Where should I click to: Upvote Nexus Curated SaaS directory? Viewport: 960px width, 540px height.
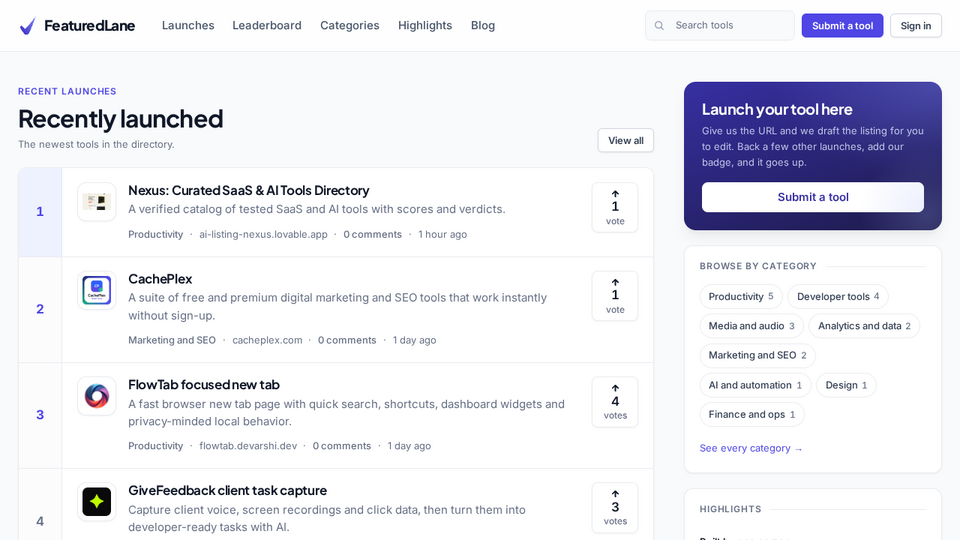[x=615, y=208]
